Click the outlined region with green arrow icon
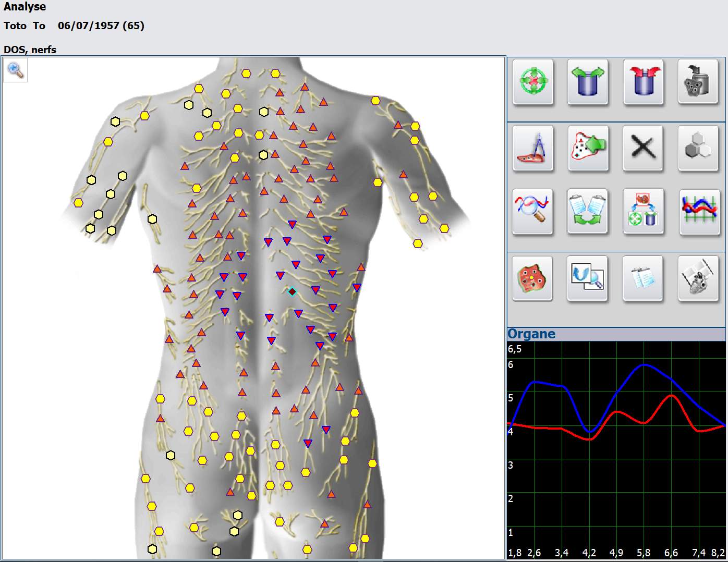728x562 pixels. pyautogui.click(x=588, y=148)
